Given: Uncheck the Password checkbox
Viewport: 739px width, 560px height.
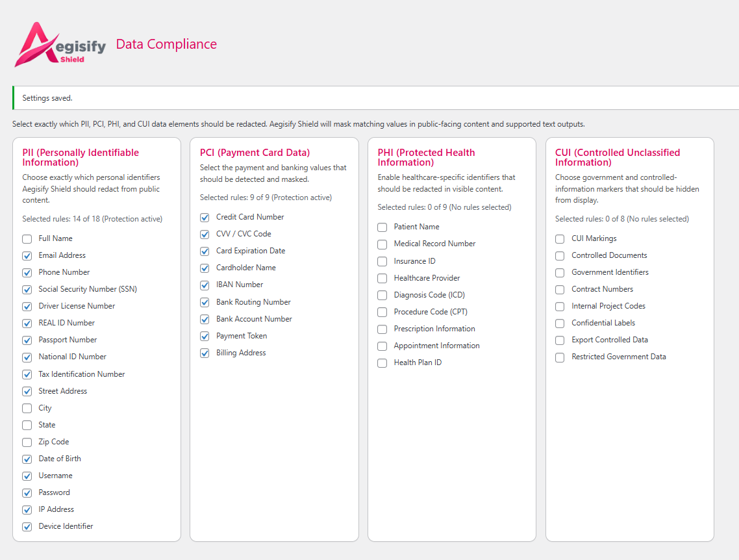Looking at the screenshot, I should [x=27, y=493].
